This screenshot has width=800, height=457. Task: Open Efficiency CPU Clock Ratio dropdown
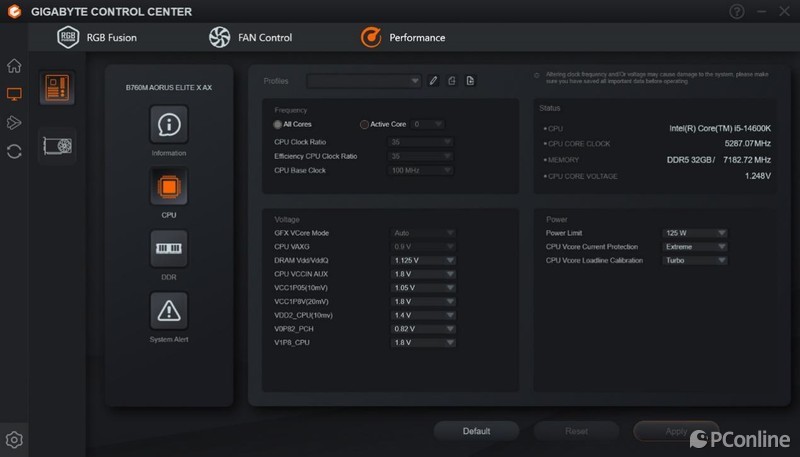(420, 156)
